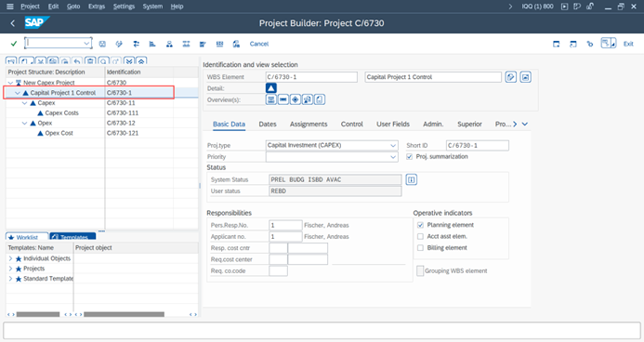Open the Extras menu
The image size is (644, 342).
point(97,7)
